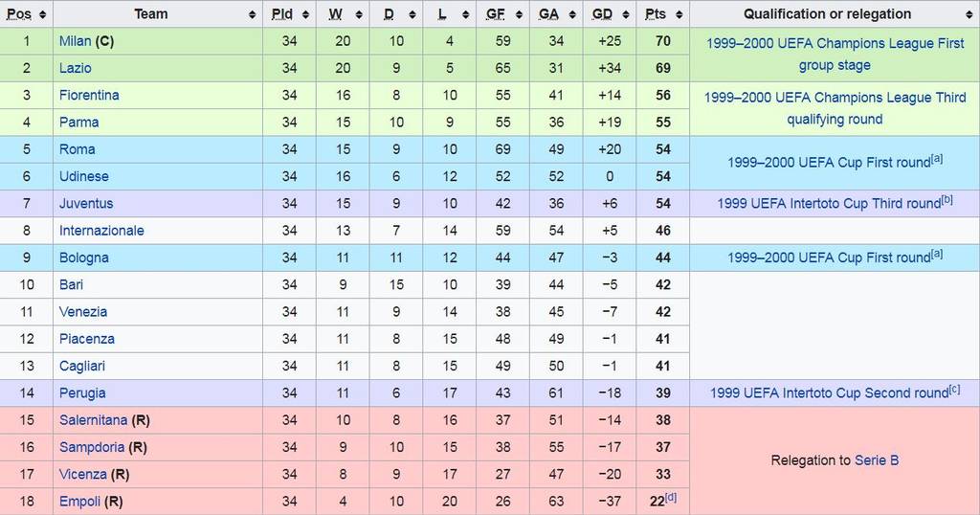Sort by goals for (GF) arrows
The width and height of the screenshot is (980, 515).
pyautogui.click(x=522, y=14)
